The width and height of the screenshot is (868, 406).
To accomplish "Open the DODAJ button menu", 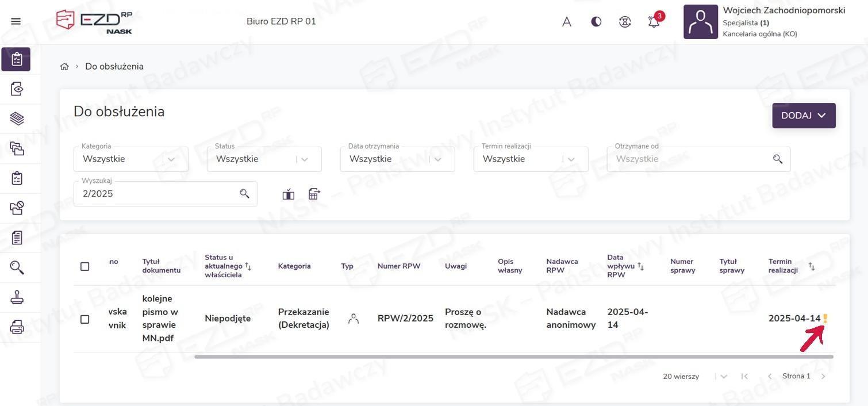I will (803, 116).
